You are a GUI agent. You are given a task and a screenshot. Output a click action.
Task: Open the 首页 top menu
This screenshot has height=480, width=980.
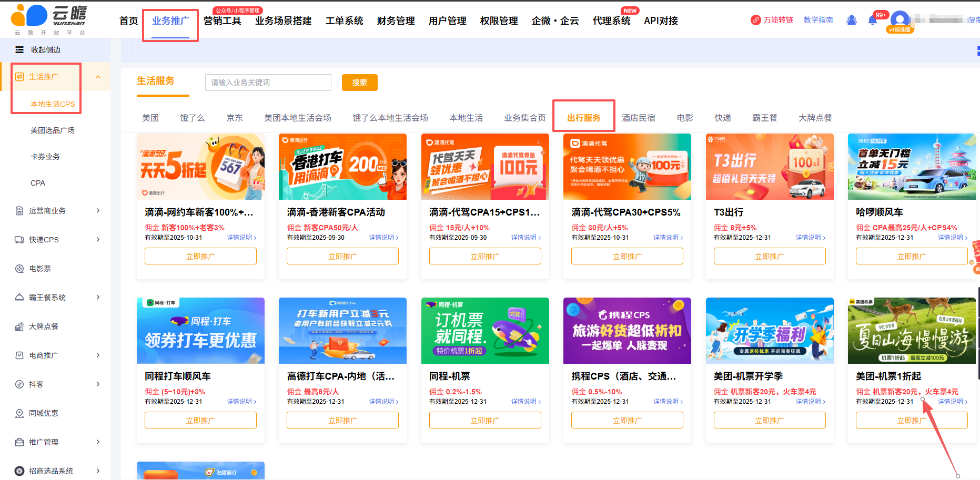[128, 21]
